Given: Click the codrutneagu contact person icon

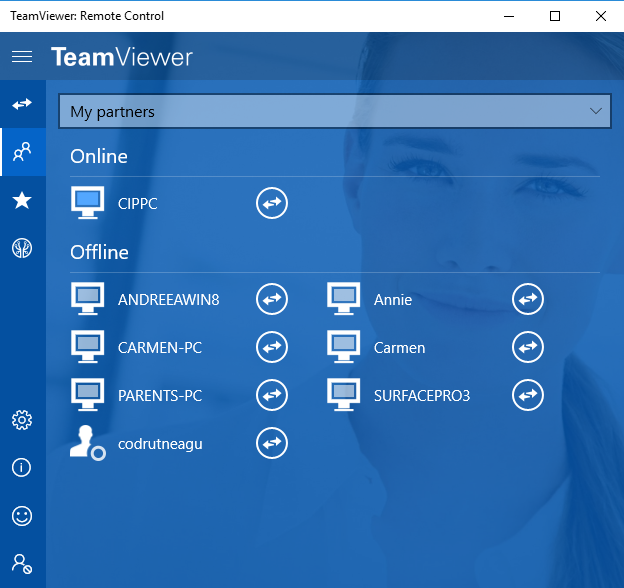Looking at the screenshot, I should (88, 443).
